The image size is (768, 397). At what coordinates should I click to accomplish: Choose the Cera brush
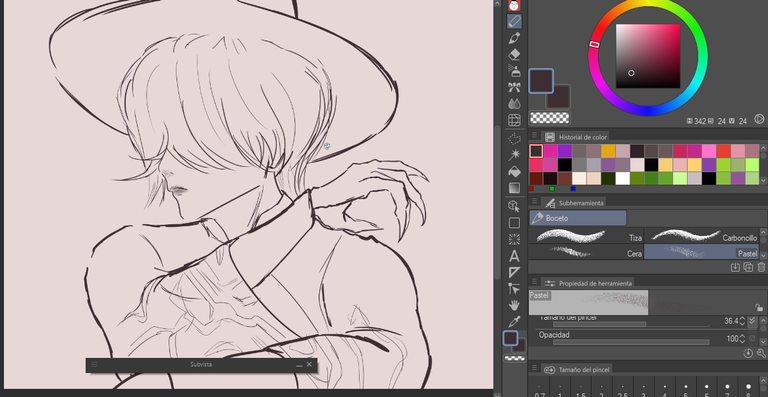(x=586, y=252)
